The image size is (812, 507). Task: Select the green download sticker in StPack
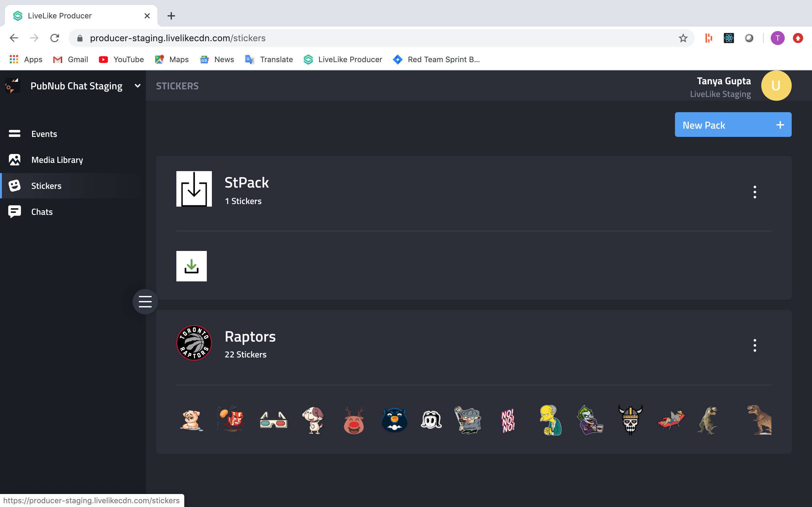[191, 266]
